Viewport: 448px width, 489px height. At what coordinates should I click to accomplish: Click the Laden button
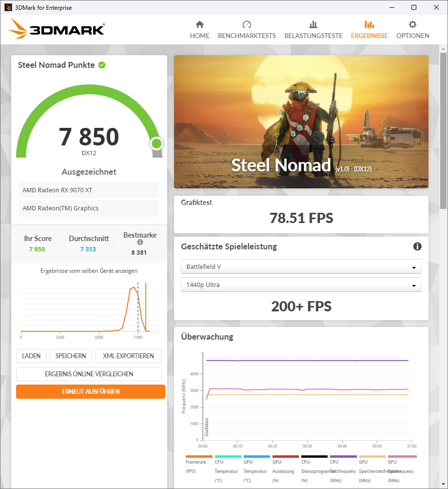(31, 356)
